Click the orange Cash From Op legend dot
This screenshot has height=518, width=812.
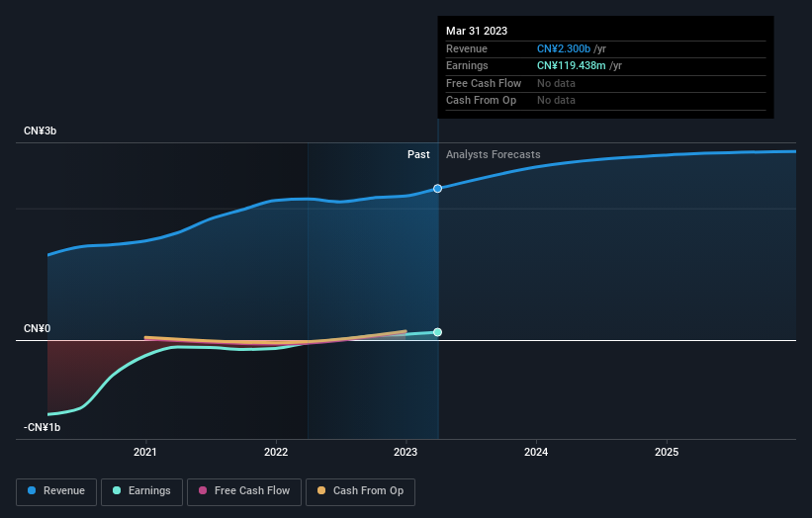(321, 490)
